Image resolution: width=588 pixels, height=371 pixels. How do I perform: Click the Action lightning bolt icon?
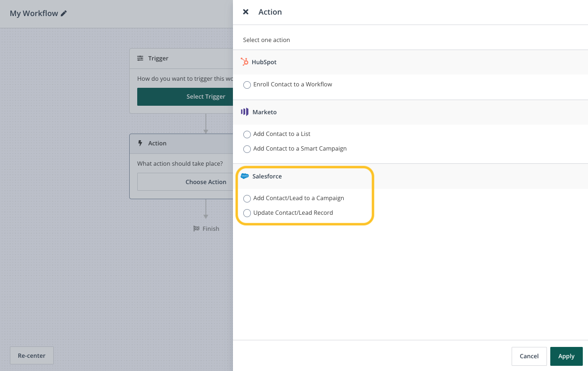pyautogui.click(x=140, y=143)
